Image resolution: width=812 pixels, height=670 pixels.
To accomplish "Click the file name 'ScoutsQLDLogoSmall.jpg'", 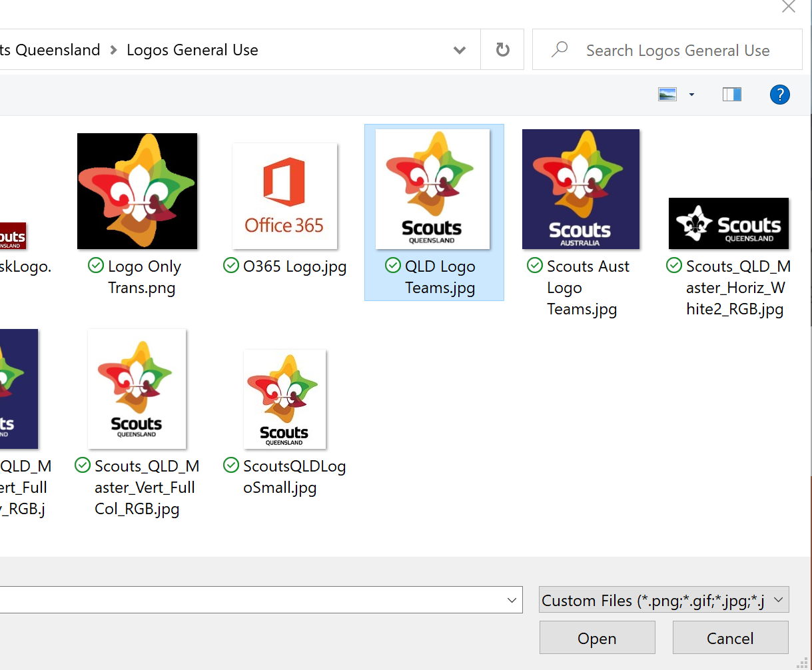I will coord(294,477).
